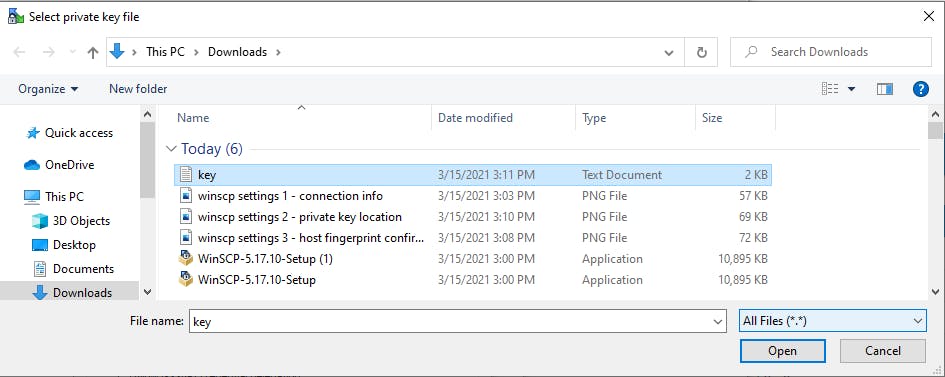The width and height of the screenshot is (945, 377).
Task: Sort by Size column header
Action: pos(712,118)
